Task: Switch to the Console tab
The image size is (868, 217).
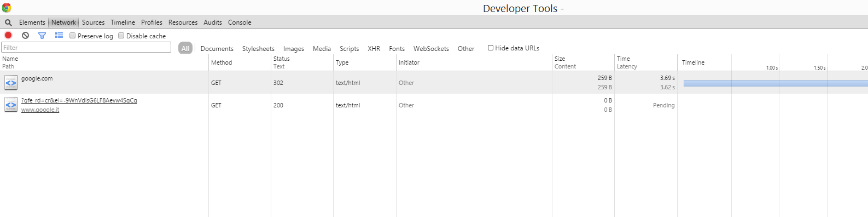Action: pyautogui.click(x=240, y=22)
